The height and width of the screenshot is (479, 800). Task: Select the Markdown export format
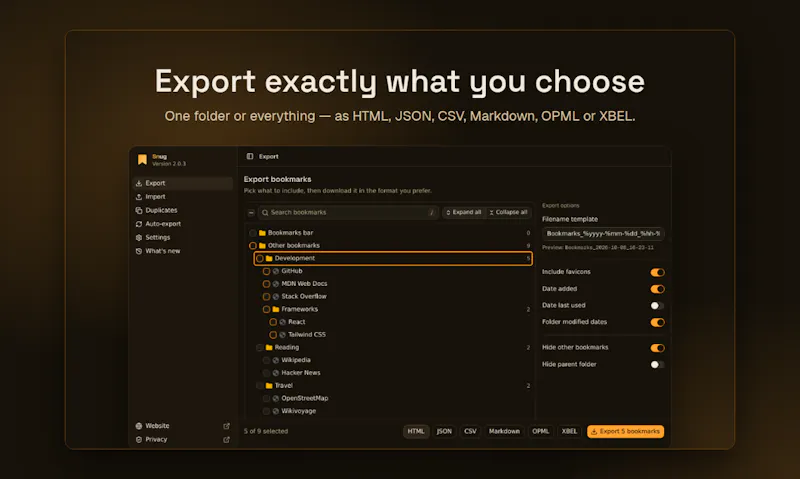coord(504,432)
